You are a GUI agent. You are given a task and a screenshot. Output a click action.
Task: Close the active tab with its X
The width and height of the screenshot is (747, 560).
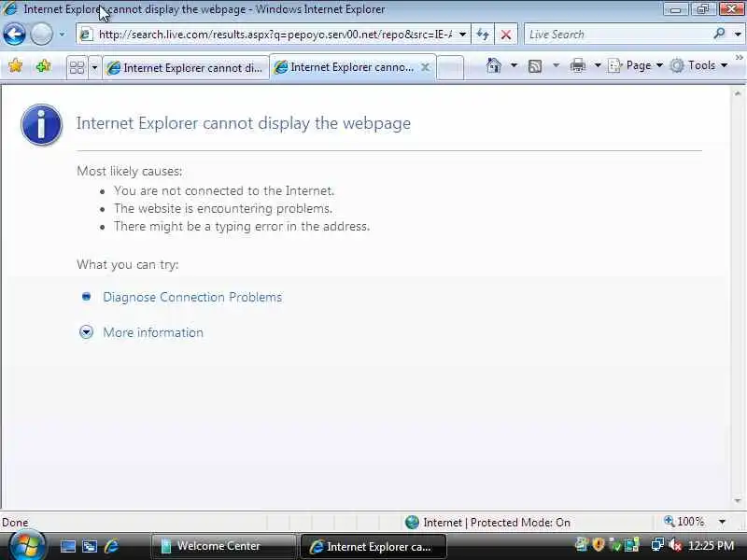426,67
